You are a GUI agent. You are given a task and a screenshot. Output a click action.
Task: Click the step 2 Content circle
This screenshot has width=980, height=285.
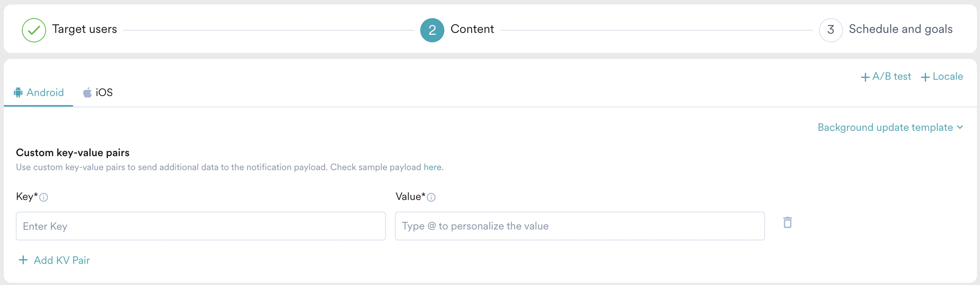click(x=432, y=30)
